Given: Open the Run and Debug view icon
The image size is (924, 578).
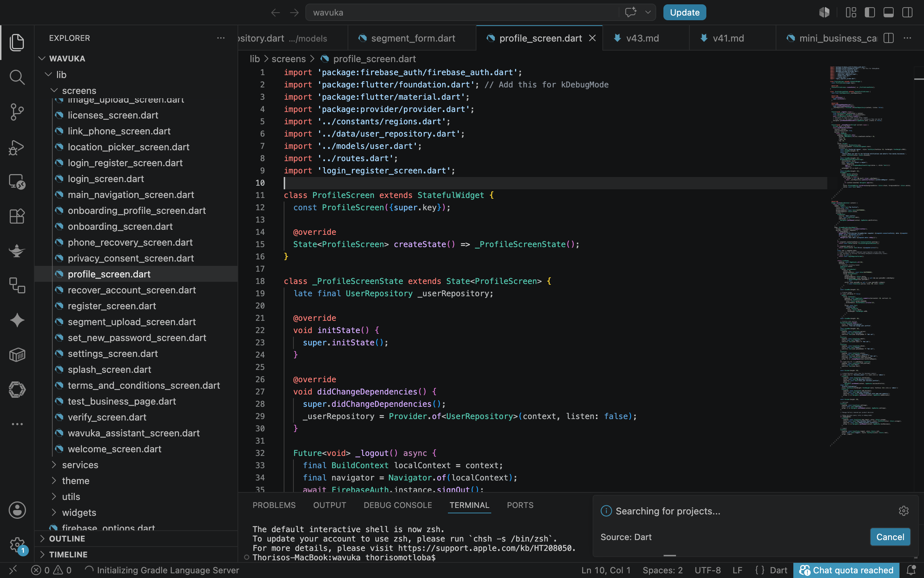Looking at the screenshot, I should tap(17, 147).
